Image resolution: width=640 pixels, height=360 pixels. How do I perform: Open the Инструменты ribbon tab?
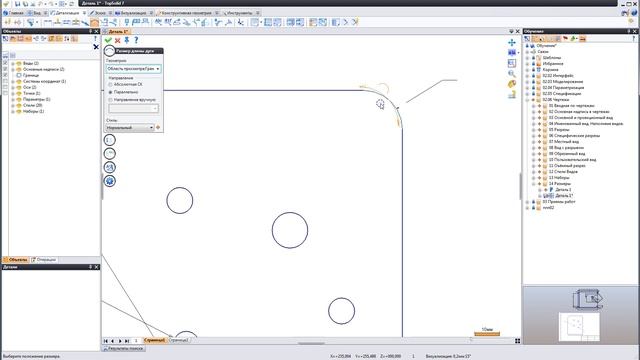coord(240,13)
